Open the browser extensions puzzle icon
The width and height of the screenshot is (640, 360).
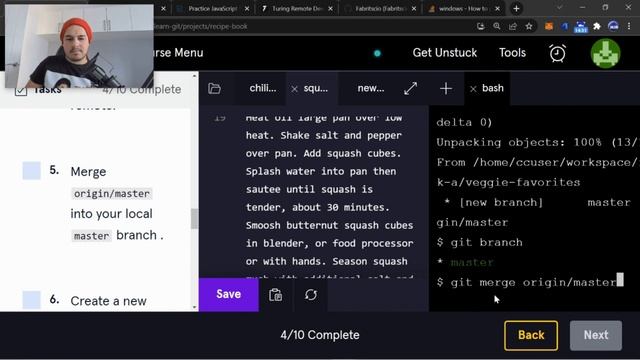point(597,27)
